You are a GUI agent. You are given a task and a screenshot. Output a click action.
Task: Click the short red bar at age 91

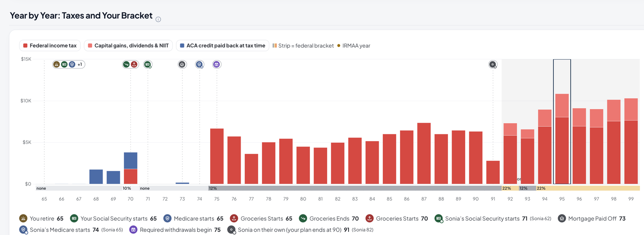pyautogui.click(x=493, y=173)
